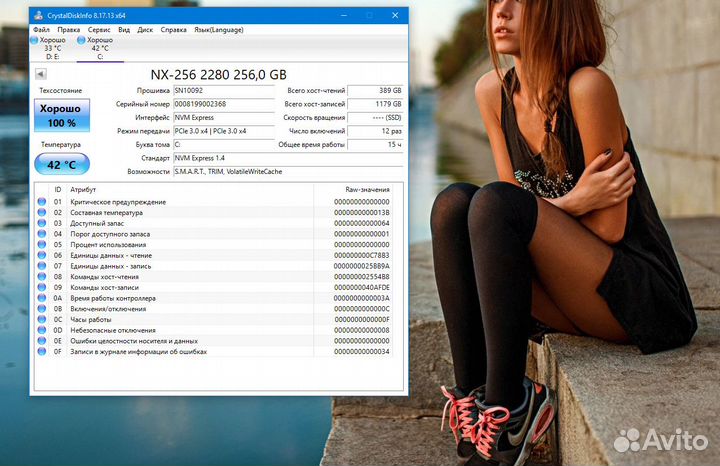Click the status icon for attribute 07
The height and width of the screenshot is (466, 720).
[42, 266]
